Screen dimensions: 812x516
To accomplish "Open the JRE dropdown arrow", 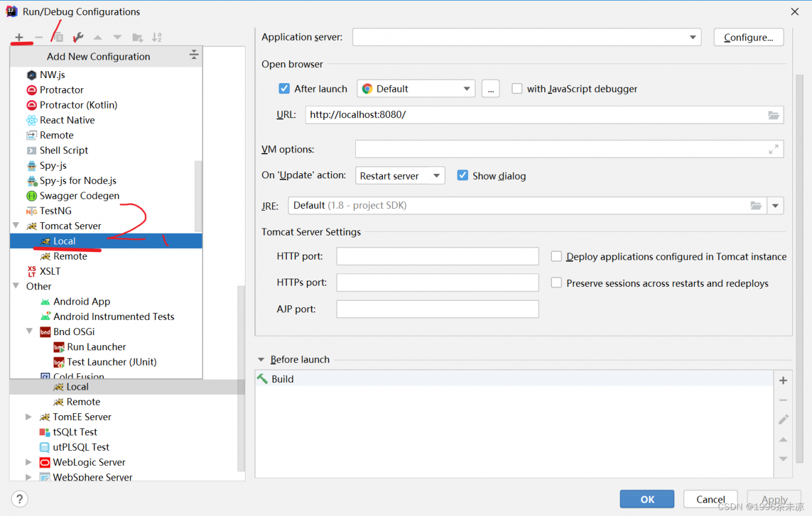I will [775, 206].
